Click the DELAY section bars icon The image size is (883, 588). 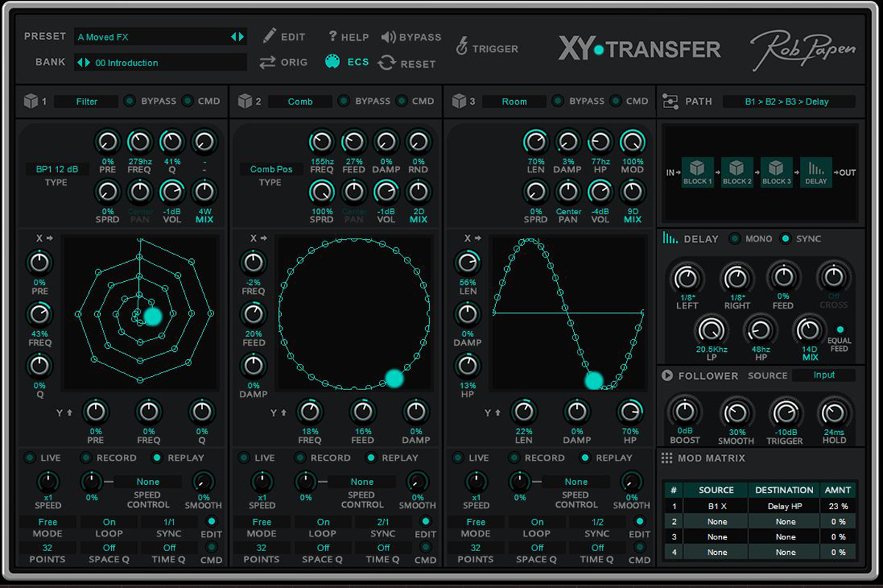pos(670,238)
